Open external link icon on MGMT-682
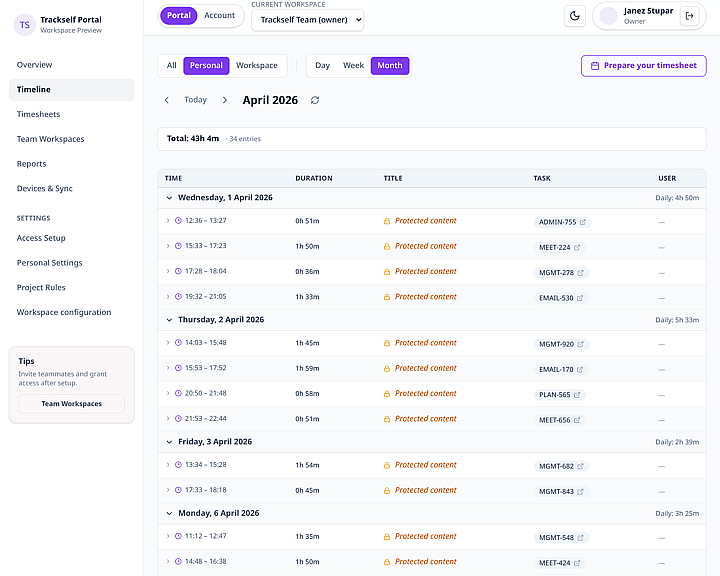 pyautogui.click(x=580, y=466)
